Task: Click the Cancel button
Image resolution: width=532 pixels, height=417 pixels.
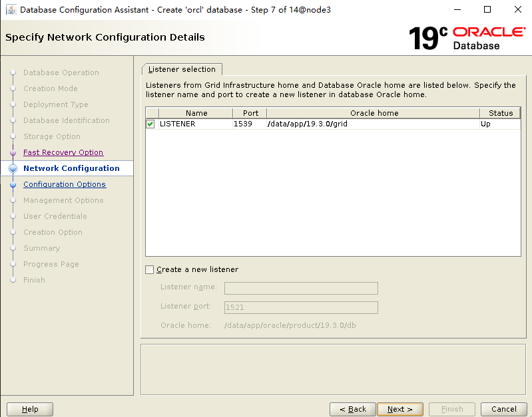Action: tap(504, 409)
